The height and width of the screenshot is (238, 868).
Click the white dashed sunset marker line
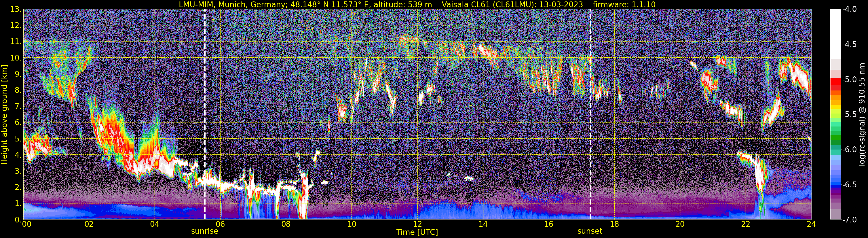pyautogui.click(x=590, y=114)
